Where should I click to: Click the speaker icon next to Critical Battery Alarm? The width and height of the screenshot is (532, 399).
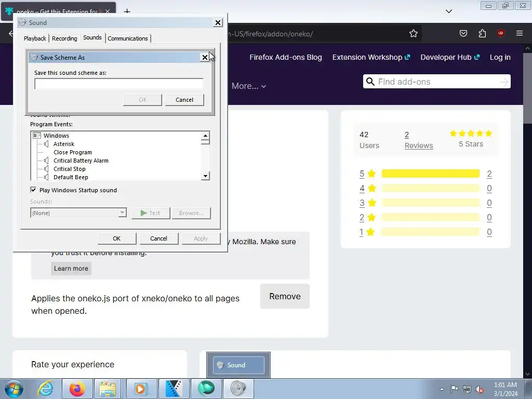[46, 161]
